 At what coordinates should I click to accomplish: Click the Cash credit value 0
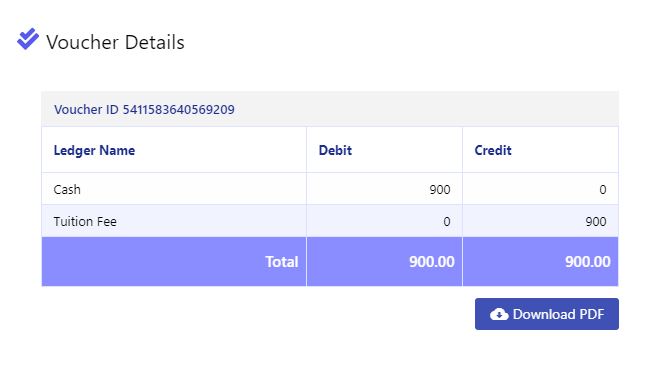click(603, 190)
